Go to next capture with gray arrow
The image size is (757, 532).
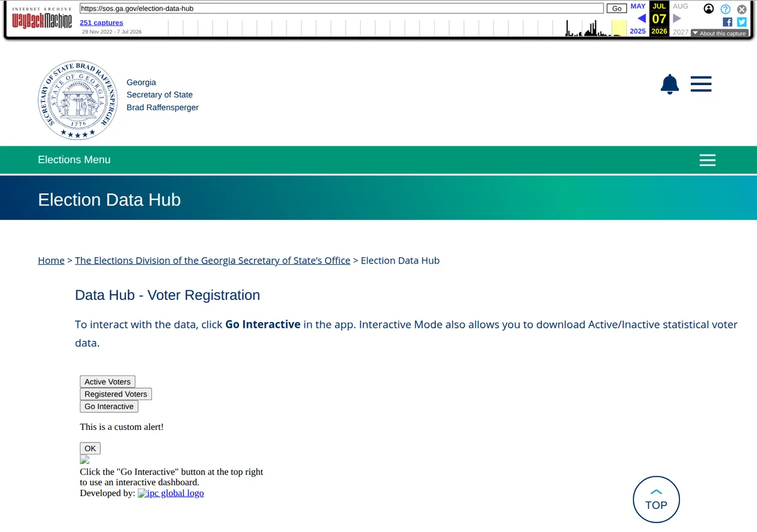[677, 18]
